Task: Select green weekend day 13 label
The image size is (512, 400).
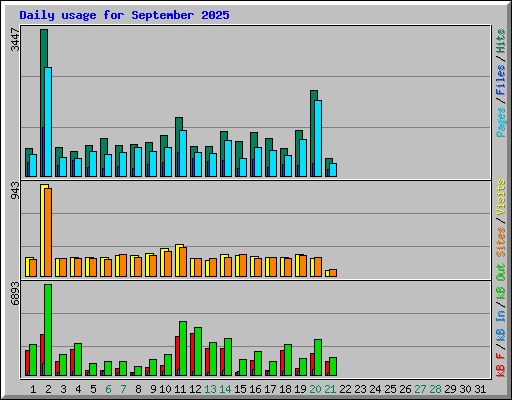Action: click(210, 389)
